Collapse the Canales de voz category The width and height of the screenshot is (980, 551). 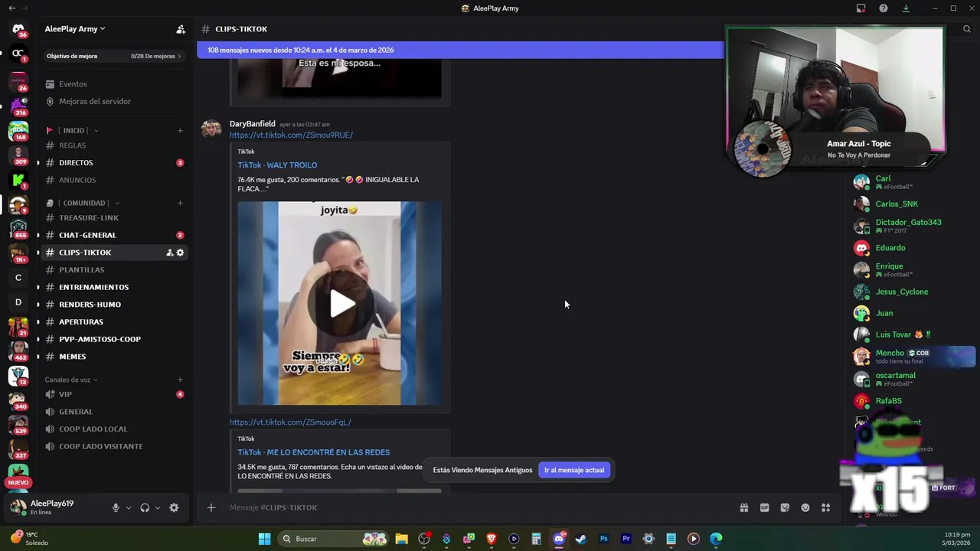click(71, 380)
